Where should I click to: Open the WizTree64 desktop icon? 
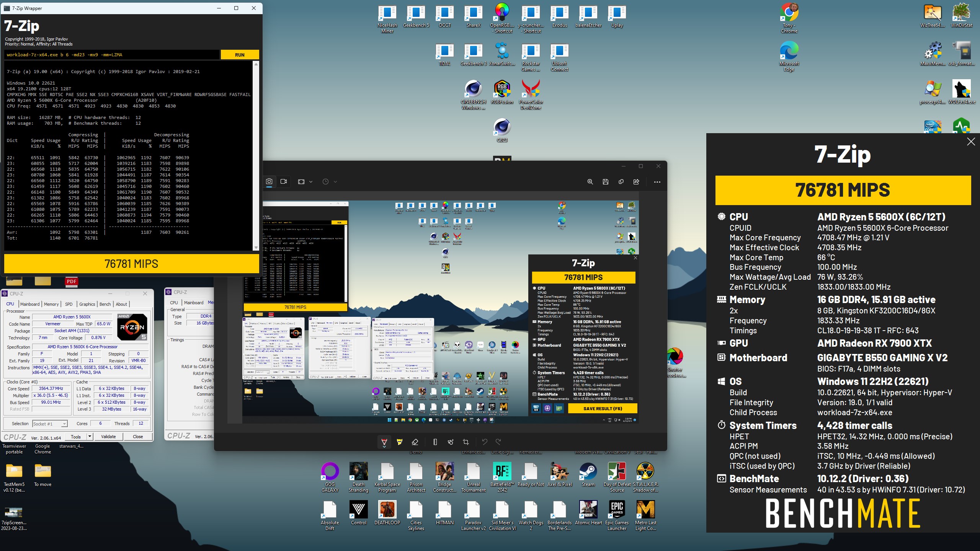933,16
